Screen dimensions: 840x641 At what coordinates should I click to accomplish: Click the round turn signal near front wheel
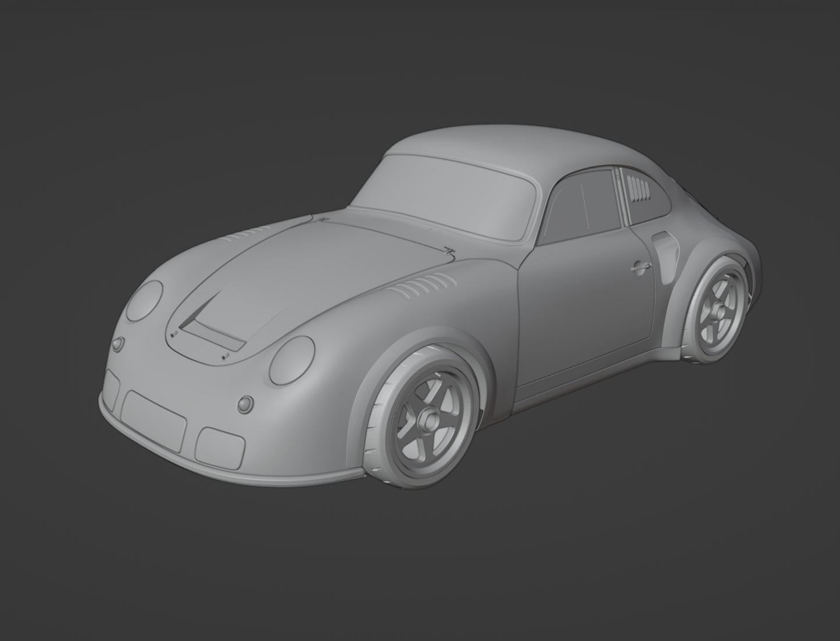click(x=245, y=405)
